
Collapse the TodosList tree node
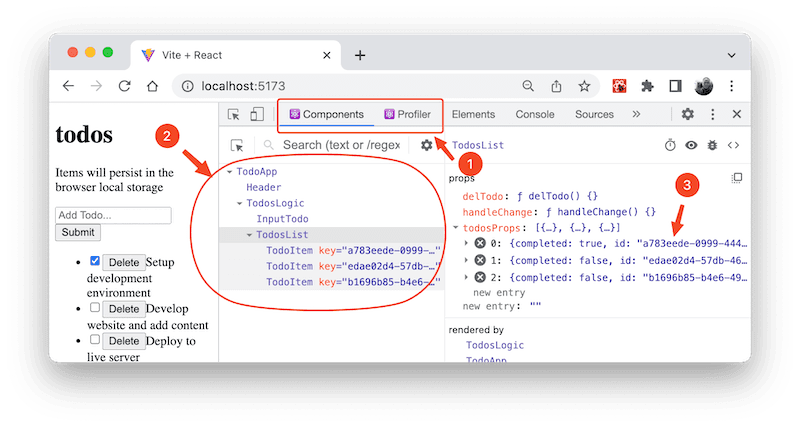[x=249, y=235]
